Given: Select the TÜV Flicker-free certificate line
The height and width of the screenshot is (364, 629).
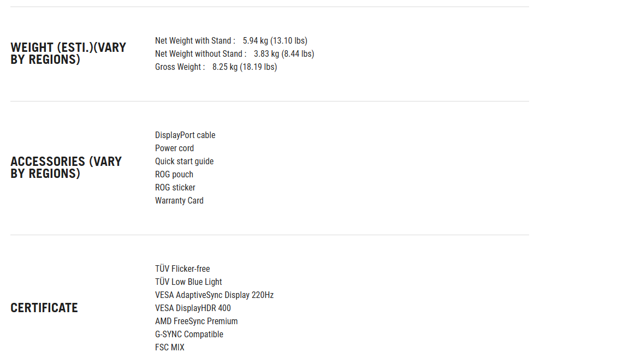Looking at the screenshot, I should tap(182, 268).
